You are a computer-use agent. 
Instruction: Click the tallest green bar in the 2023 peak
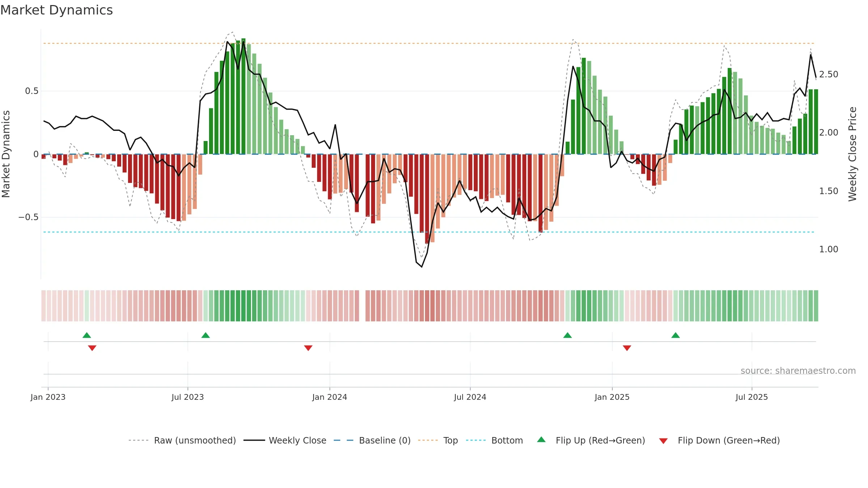[243, 96]
